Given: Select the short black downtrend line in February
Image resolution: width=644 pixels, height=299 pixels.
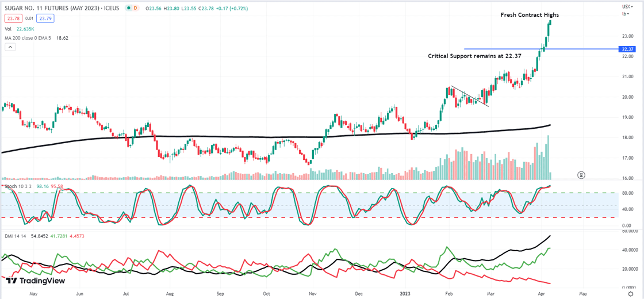Looking at the screenshot, I should (470, 96).
